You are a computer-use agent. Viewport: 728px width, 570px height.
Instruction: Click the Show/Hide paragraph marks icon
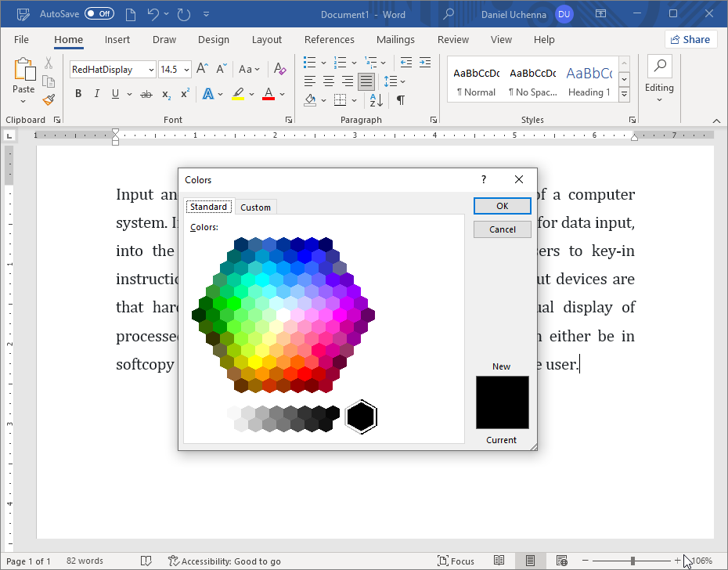click(400, 99)
